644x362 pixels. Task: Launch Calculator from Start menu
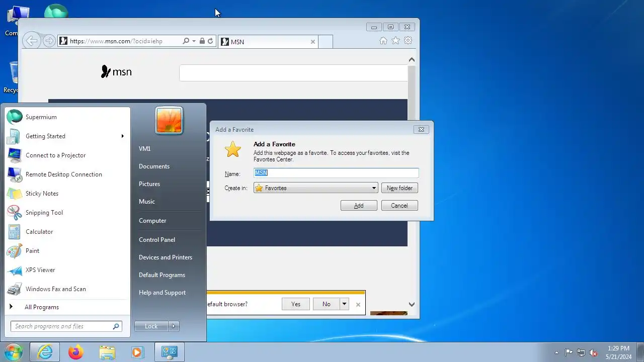67,232
